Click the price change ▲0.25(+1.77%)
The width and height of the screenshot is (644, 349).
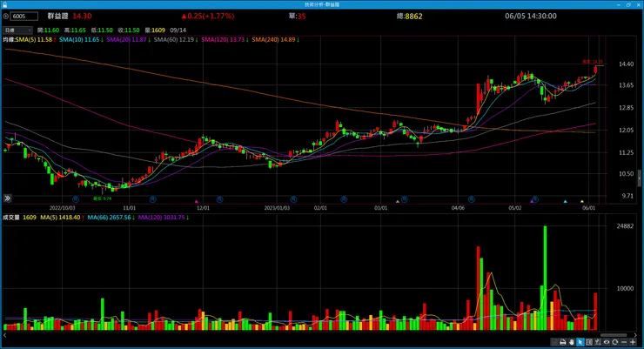point(208,16)
